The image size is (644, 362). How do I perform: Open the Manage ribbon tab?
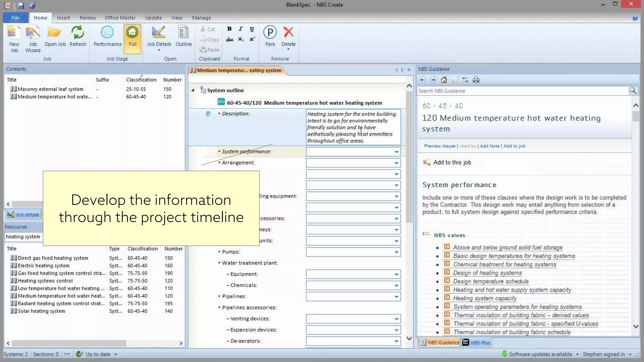201,18
